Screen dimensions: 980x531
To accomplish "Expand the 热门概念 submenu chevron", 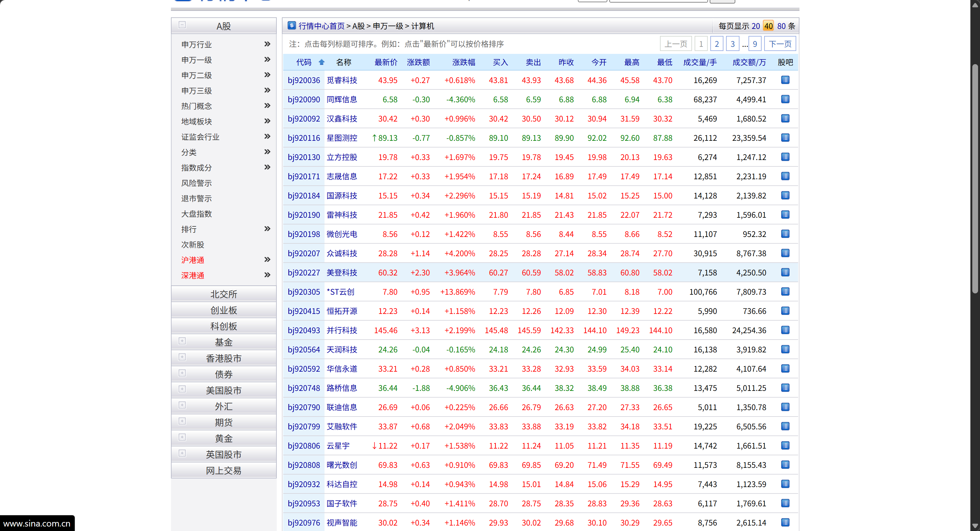I will (267, 106).
